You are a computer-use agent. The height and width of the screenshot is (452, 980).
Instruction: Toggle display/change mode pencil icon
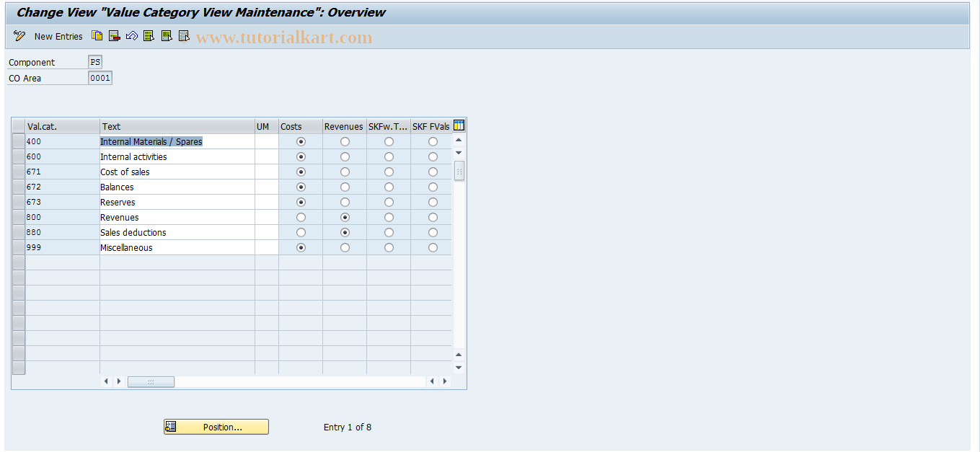tap(19, 36)
